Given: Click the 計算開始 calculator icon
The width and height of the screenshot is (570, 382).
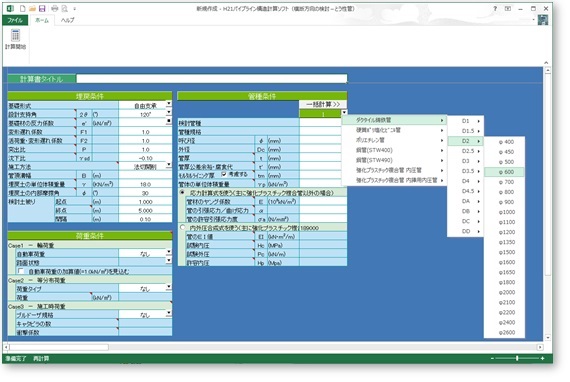Looking at the screenshot, I should tap(15, 36).
